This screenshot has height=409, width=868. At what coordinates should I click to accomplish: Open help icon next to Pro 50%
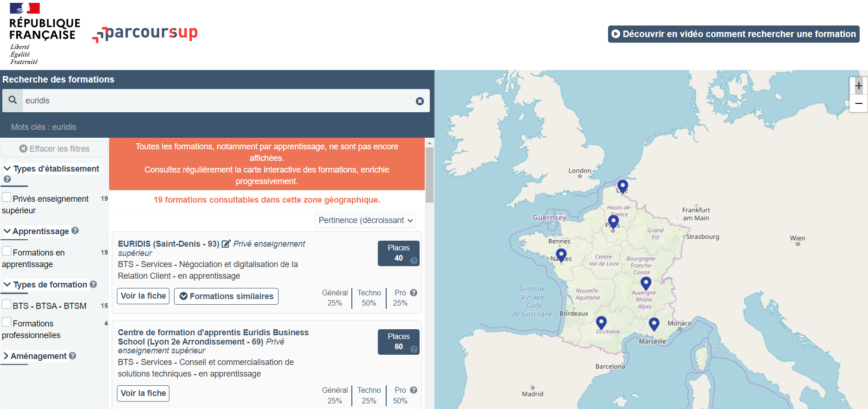point(414,390)
